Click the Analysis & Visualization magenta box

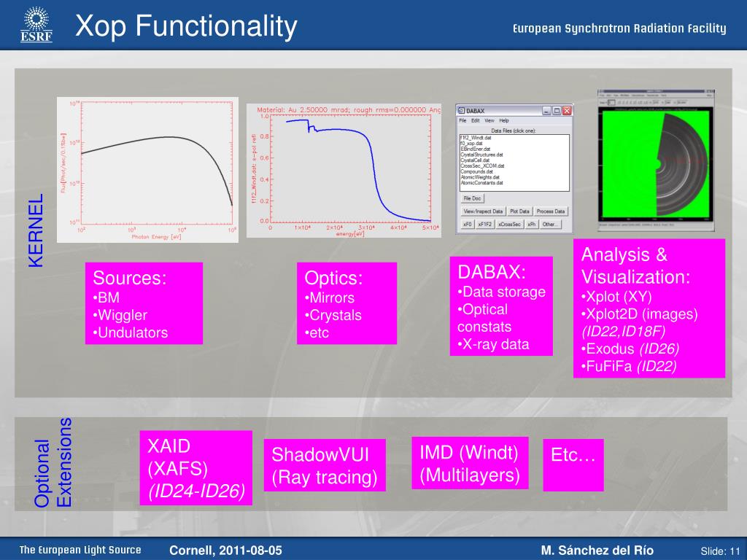(649, 308)
